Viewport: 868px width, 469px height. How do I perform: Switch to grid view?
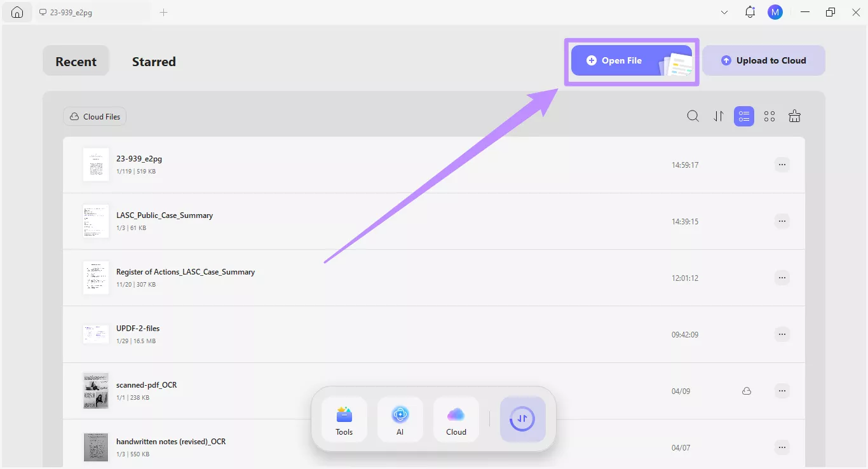[770, 116]
